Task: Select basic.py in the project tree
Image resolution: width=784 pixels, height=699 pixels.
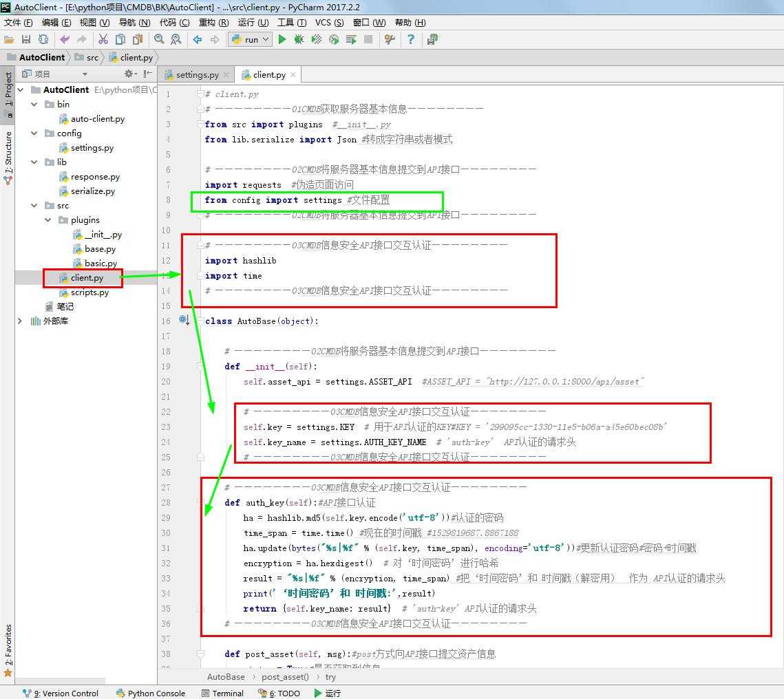Action: point(95,264)
